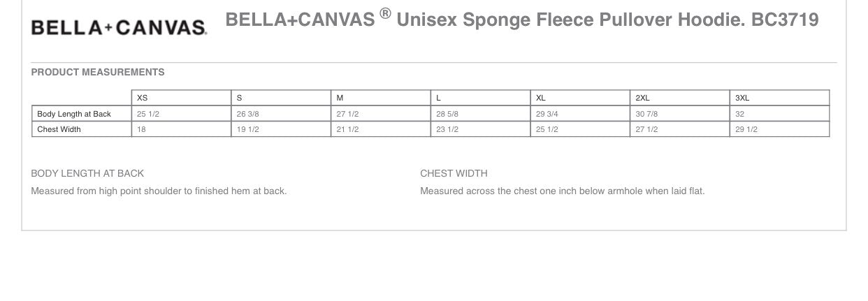
Task: Click the XS chest width value 18
Action: [x=141, y=129]
